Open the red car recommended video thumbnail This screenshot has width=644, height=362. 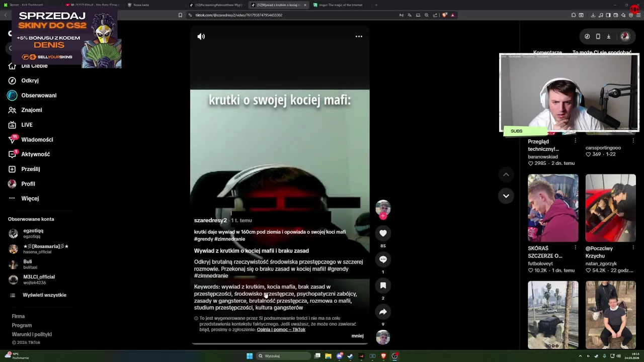[x=611, y=208]
